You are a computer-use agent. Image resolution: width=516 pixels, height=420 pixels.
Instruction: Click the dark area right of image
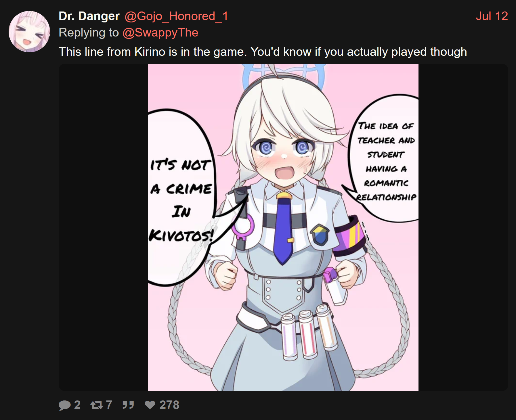click(x=463, y=227)
